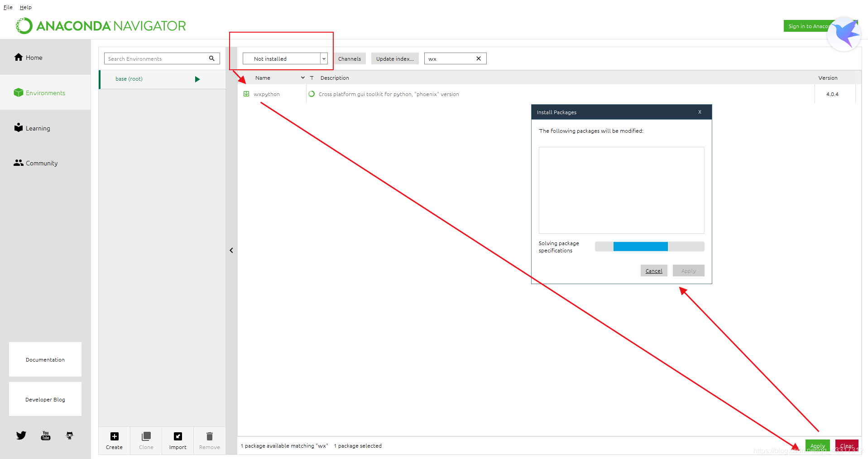The height and width of the screenshot is (459, 868).
Task: Click the Community people icon
Action: point(19,163)
